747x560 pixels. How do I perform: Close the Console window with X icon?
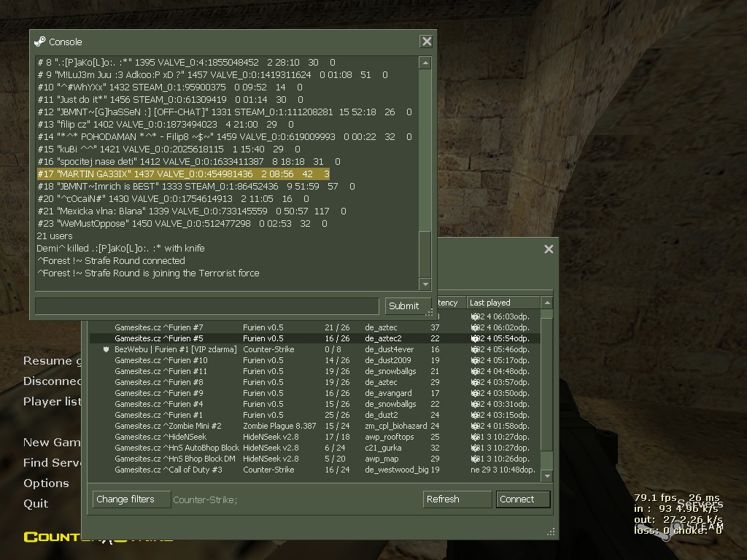coord(426,42)
